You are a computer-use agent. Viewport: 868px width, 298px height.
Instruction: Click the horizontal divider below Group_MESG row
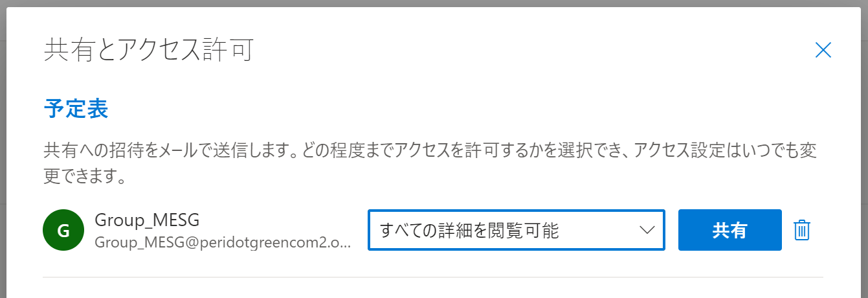pyautogui.click(x=433, y=277)
